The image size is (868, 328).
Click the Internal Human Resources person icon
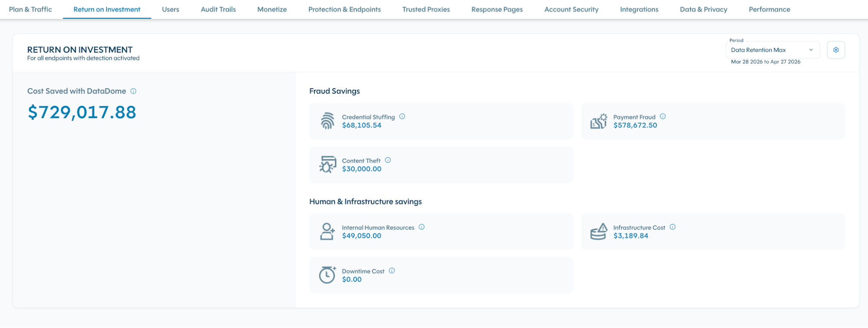coord(327,231)
